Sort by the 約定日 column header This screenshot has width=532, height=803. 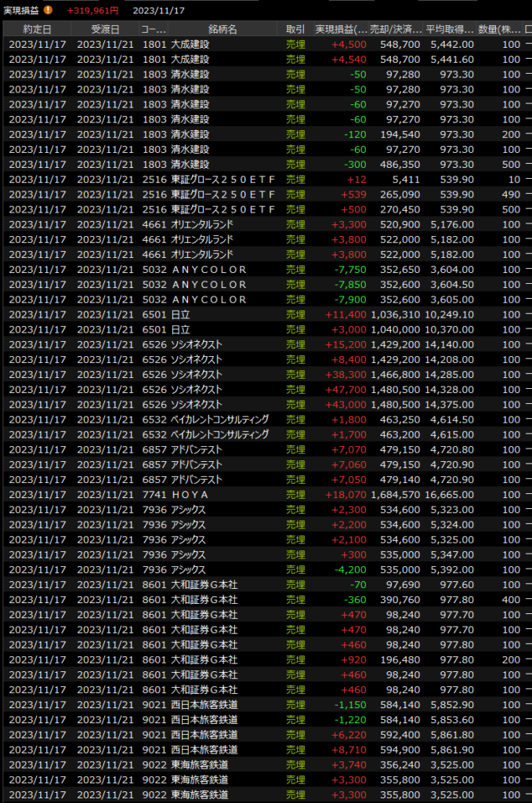pos(36,29)
